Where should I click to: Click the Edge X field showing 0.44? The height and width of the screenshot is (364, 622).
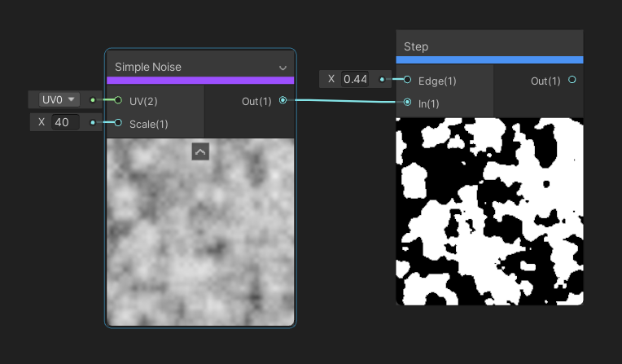coord(354,79)
